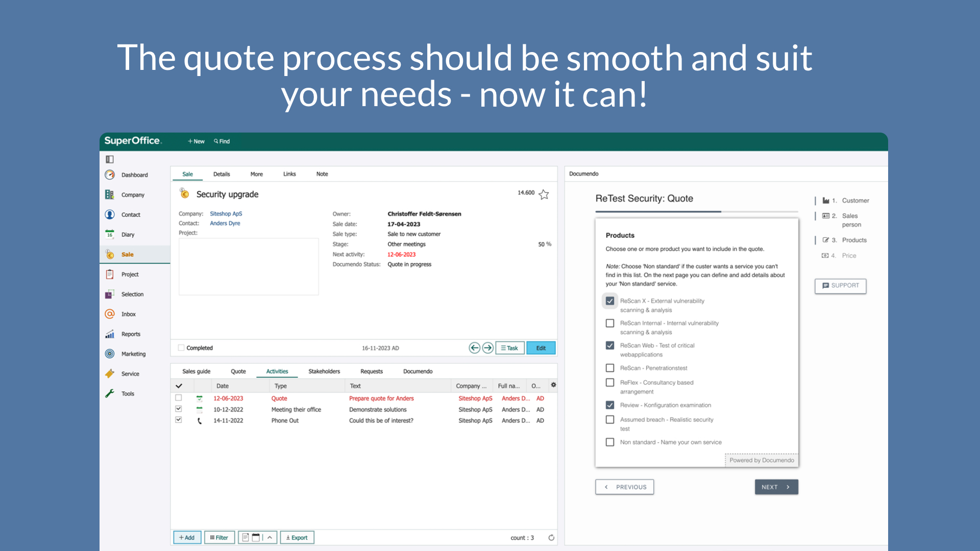Mark sale as favorite with star icon
The image size is (980, 551).
(544, 194)
